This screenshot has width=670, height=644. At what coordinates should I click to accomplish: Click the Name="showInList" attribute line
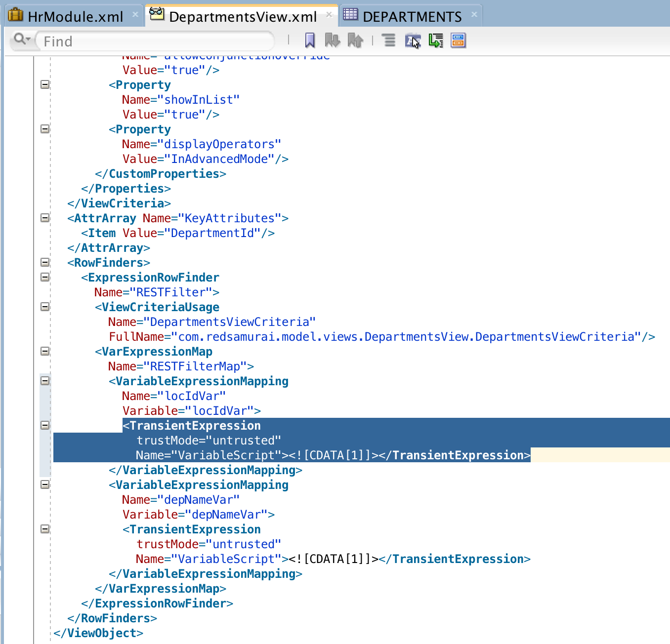pyautogui.click(x=181, y=100)
